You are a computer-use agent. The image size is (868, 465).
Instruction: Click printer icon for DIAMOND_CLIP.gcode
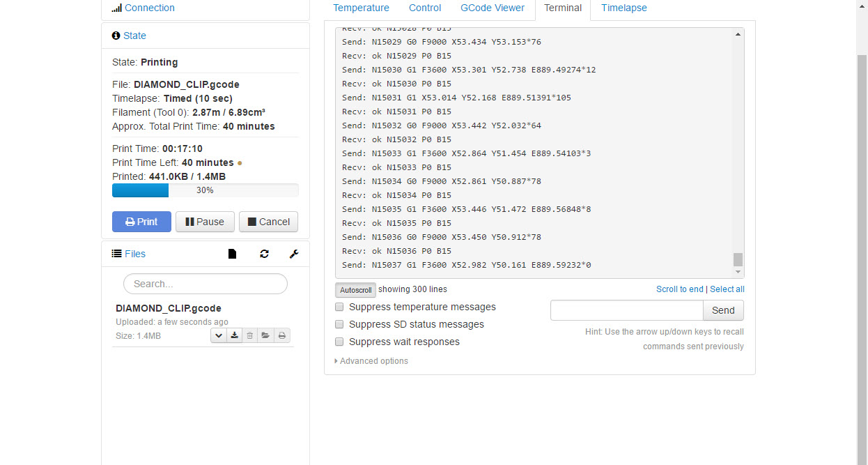(281, 336)
